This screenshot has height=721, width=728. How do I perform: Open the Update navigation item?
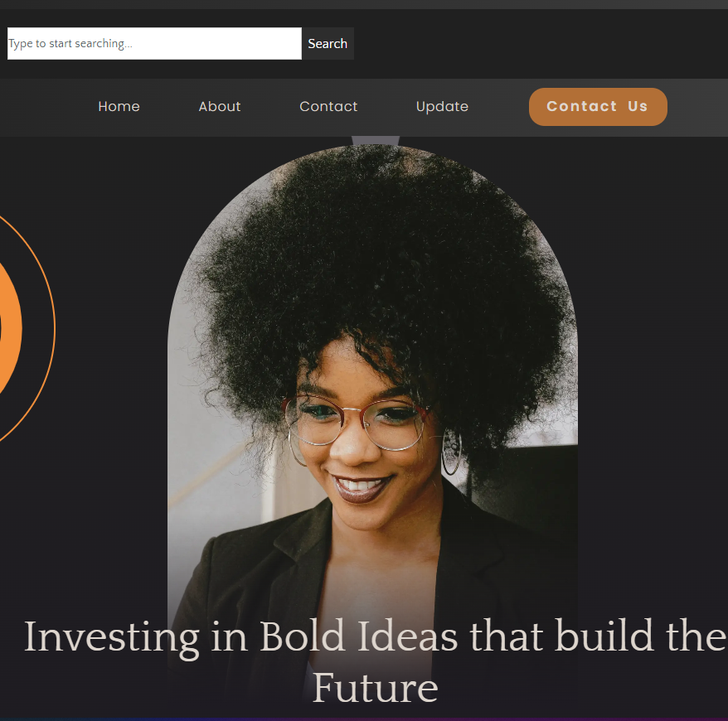[442, 107]
